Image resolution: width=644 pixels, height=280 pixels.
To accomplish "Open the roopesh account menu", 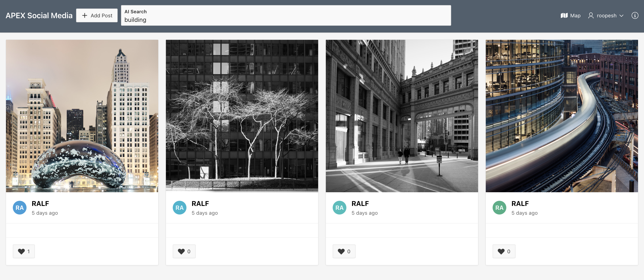I will click(x=606, y=15).
